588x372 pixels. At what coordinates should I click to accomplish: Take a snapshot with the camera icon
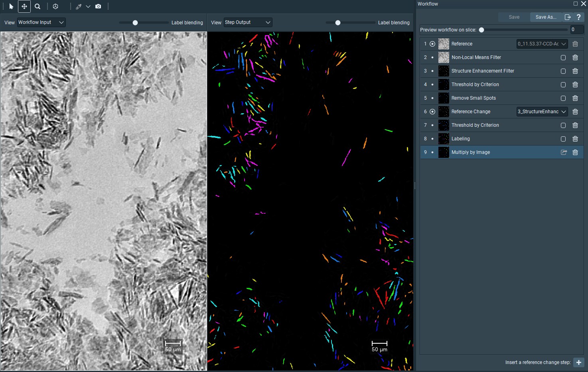pyautogui.click(x=98, y=6)
